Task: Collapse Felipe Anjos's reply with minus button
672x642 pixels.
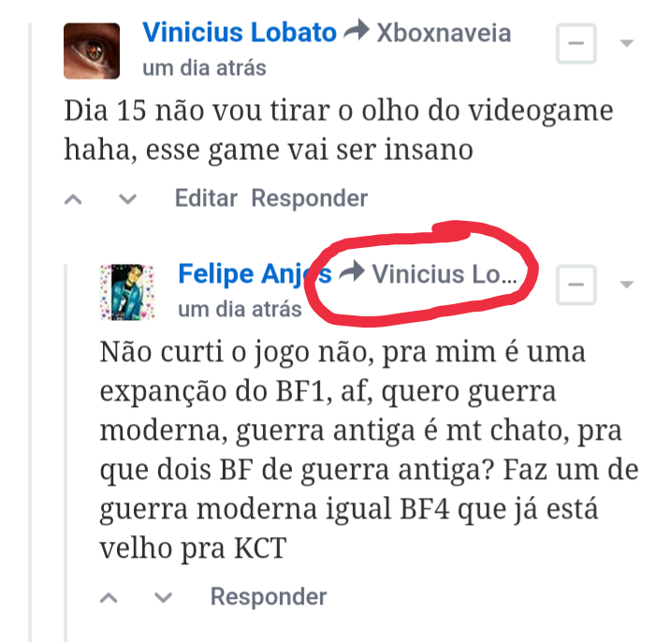Action: (x=576, y=285)
